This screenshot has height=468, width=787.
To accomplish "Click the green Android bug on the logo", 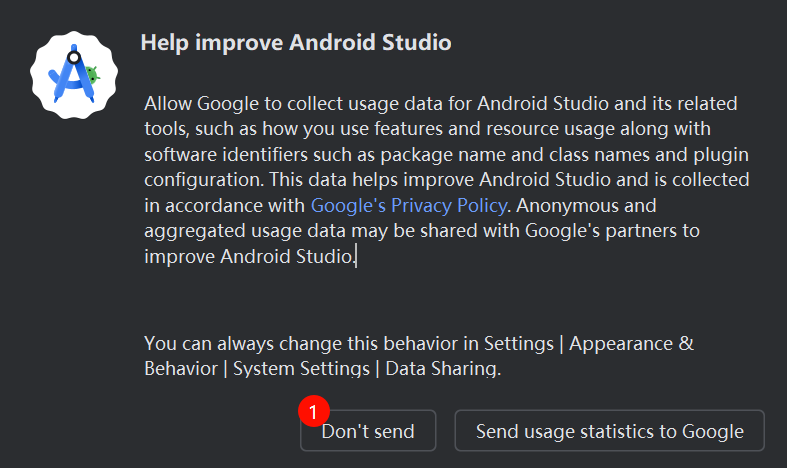I will (x=93, y=74).
